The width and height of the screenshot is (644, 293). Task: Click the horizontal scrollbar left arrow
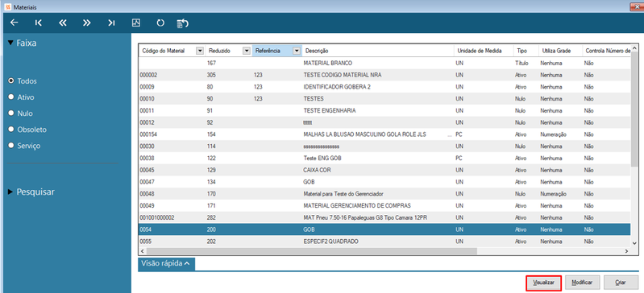click(142, 250)
